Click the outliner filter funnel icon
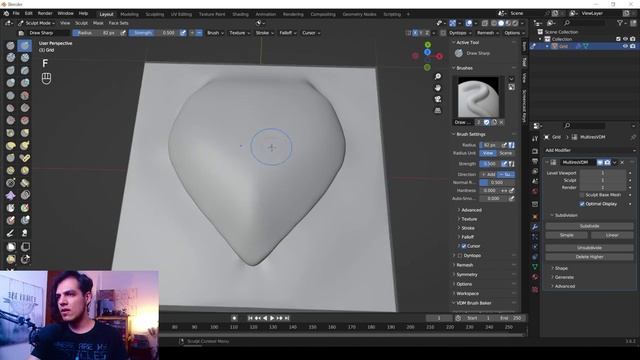 click(x=620, y=23)
